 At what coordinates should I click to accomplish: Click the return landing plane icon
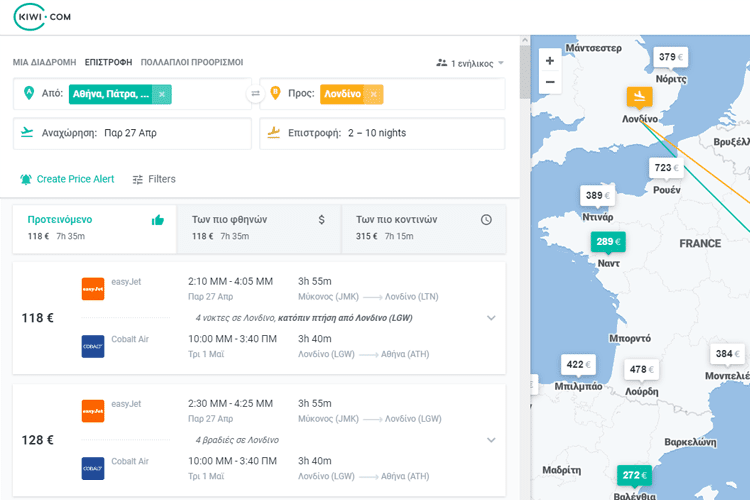(274, 133)
